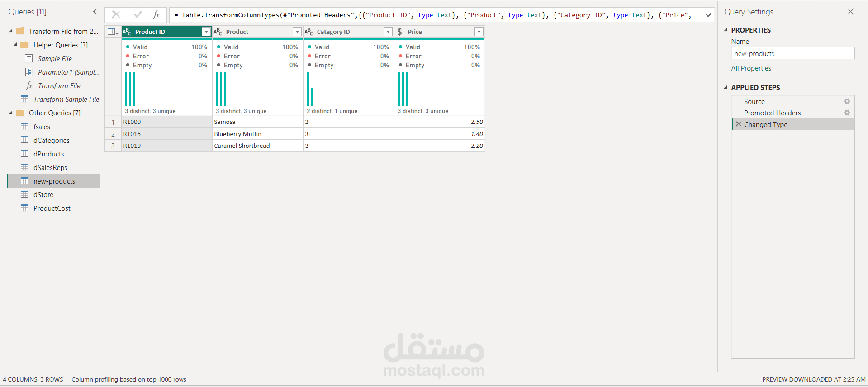Close the Query Settings pane

[850, 12]
